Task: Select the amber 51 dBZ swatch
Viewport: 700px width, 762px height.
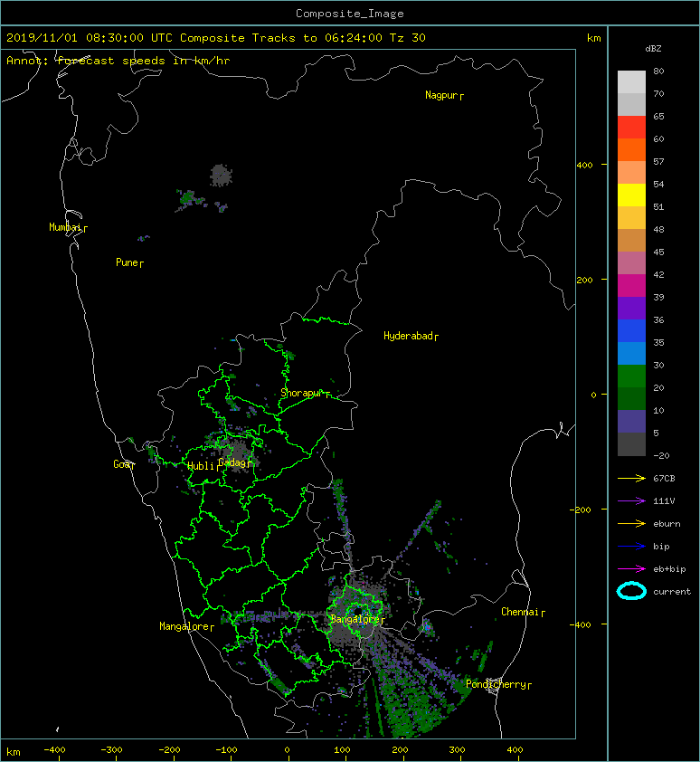Action: coord(631,217)
